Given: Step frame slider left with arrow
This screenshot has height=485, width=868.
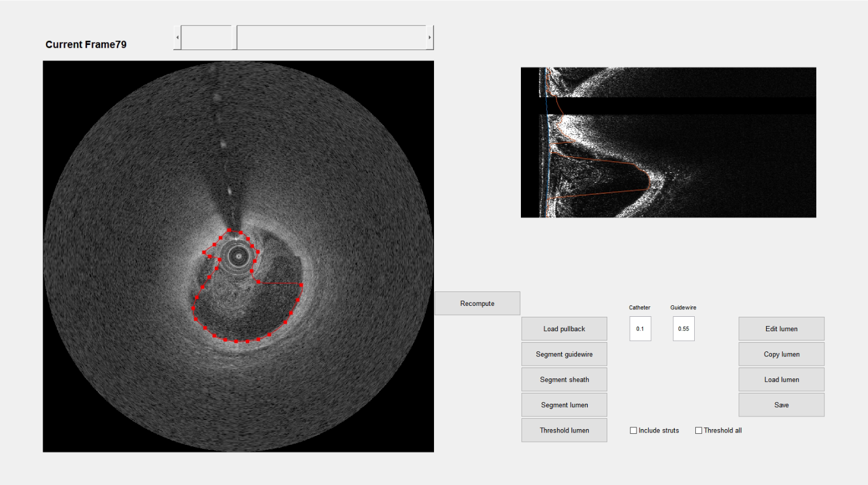Looking at the screenshot, I should click(177, 37).
